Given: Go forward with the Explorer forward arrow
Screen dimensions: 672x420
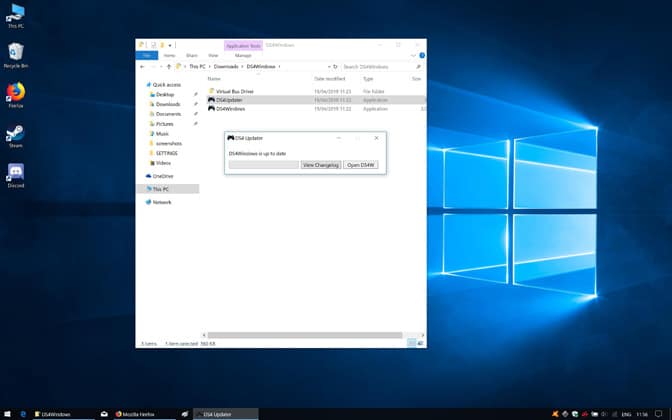Looking at the screenshot, I should coord(153,67).
